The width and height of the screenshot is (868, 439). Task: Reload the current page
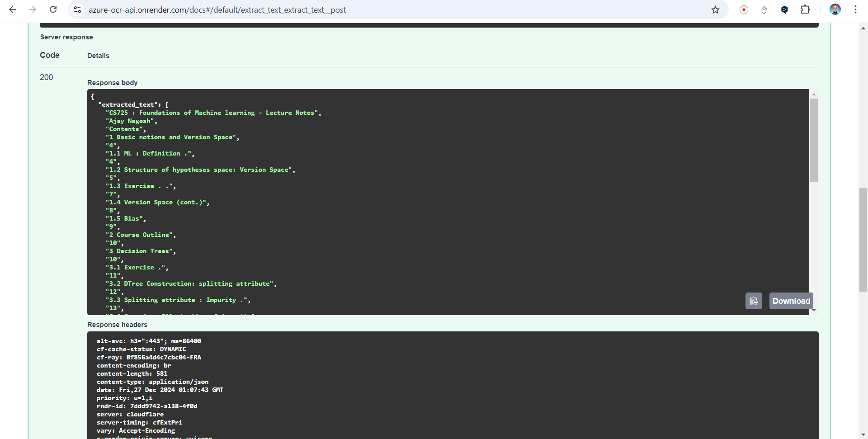pos(53,10)
